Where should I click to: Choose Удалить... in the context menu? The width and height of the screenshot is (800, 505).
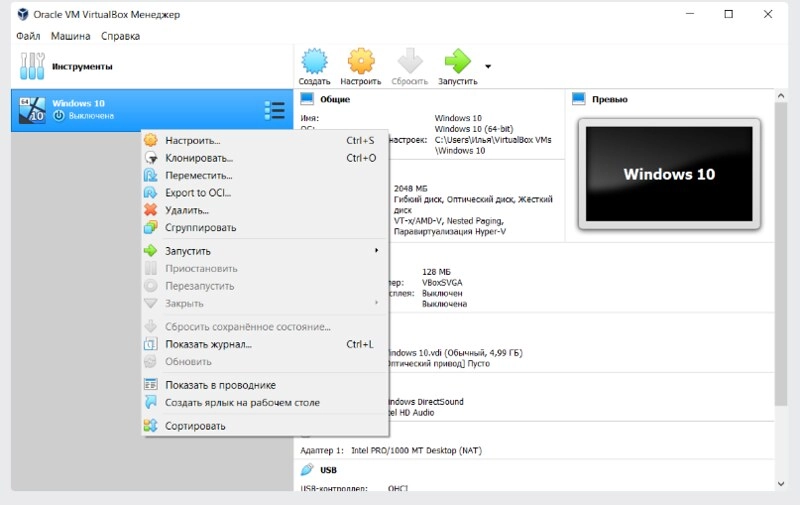[x=264, y=210]
